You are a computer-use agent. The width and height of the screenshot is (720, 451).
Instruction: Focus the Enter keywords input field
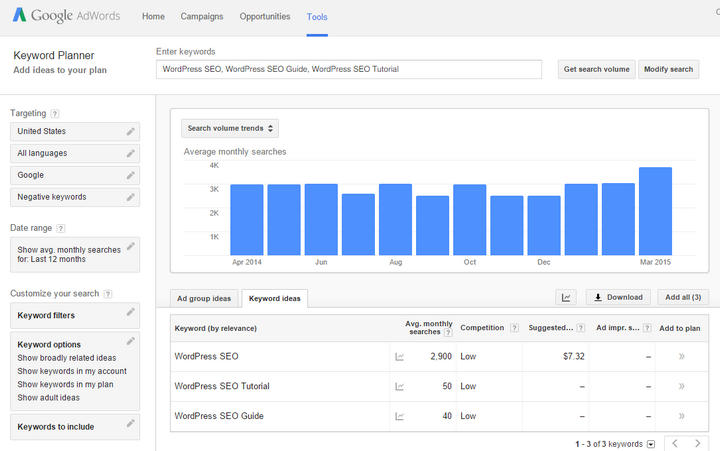point(349,69)
